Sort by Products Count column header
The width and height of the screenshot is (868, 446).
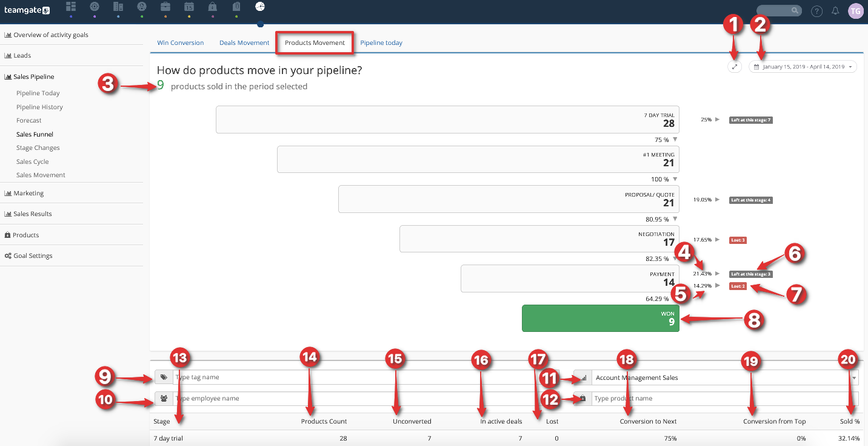324,421
